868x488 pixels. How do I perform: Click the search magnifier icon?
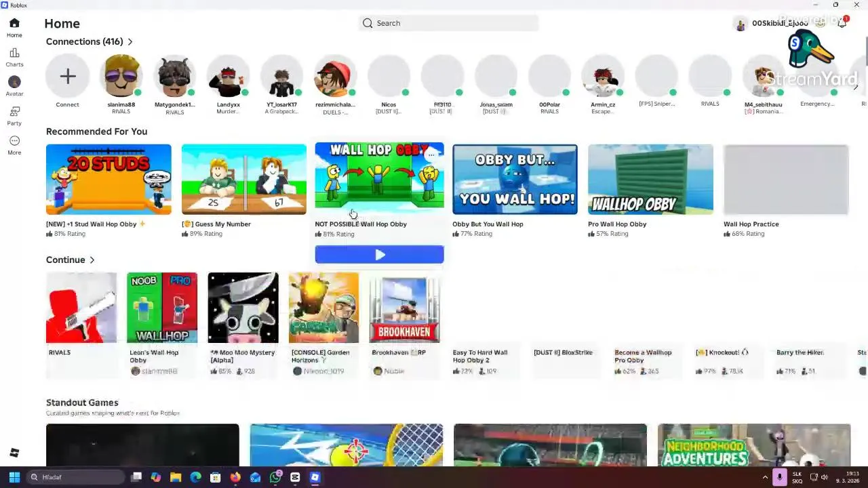pos(368,23)
